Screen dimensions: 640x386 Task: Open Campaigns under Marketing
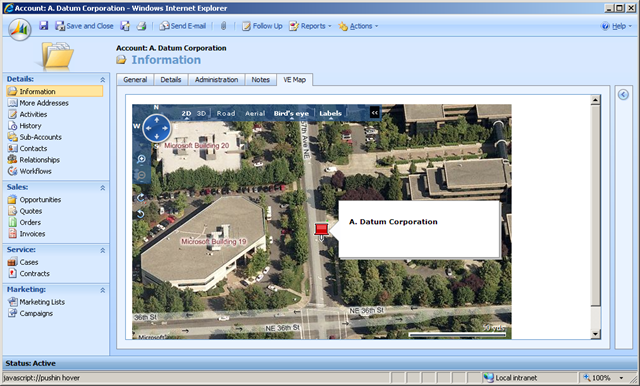click(x=30, y=313)
